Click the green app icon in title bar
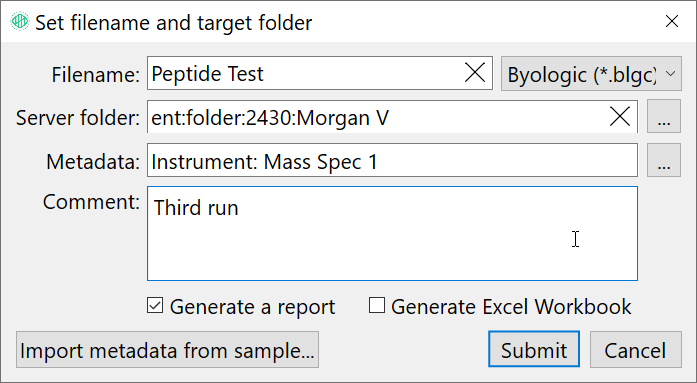 point(20,22)
